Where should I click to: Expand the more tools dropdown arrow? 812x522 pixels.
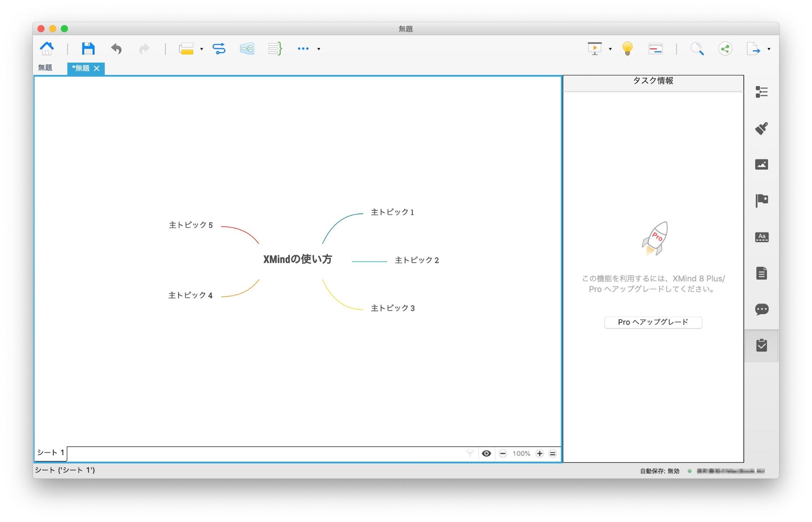click(x=319, y=49)
